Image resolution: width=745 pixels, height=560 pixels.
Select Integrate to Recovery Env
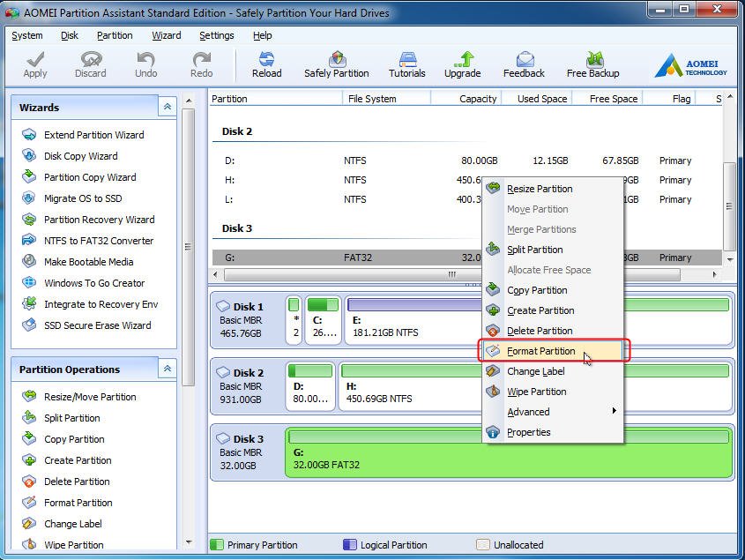click(90, 304)
